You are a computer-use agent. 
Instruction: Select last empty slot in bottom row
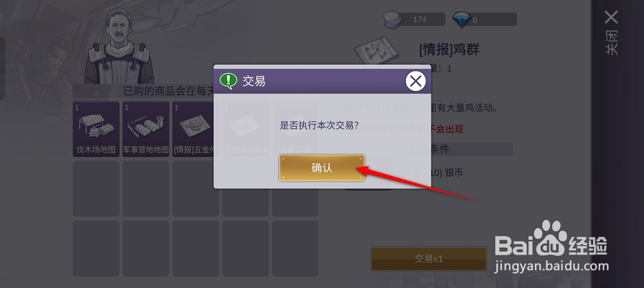(295, 249)
